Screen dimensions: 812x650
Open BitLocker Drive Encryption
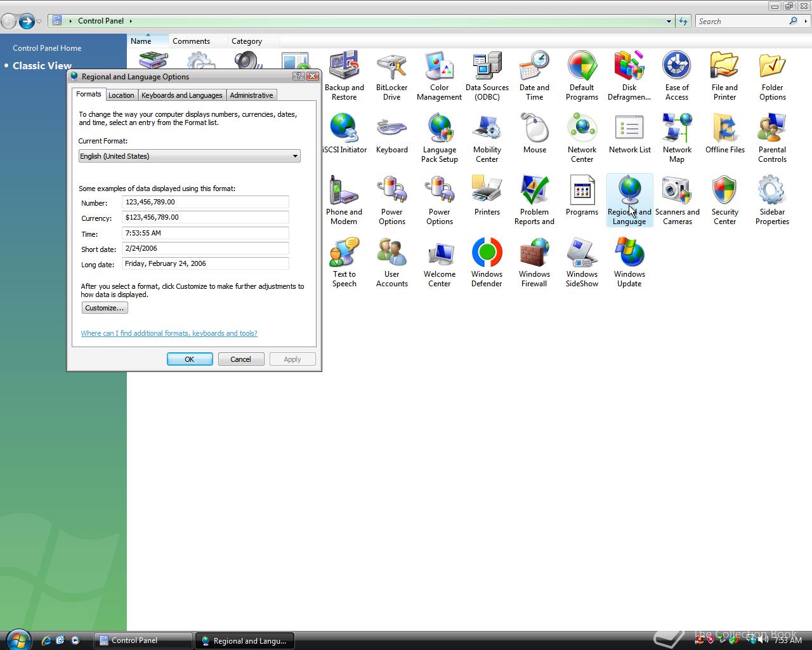point(391,76)
